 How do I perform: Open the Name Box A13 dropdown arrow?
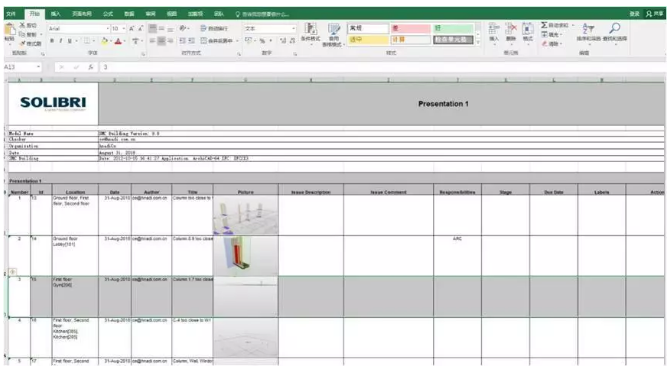click(x=39, y=67)
